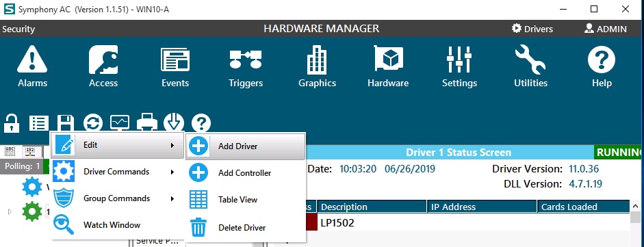Choose Watch Window from context menu
Image resolution: width=644 pixels, height=247 pixels.
[117, 225]
